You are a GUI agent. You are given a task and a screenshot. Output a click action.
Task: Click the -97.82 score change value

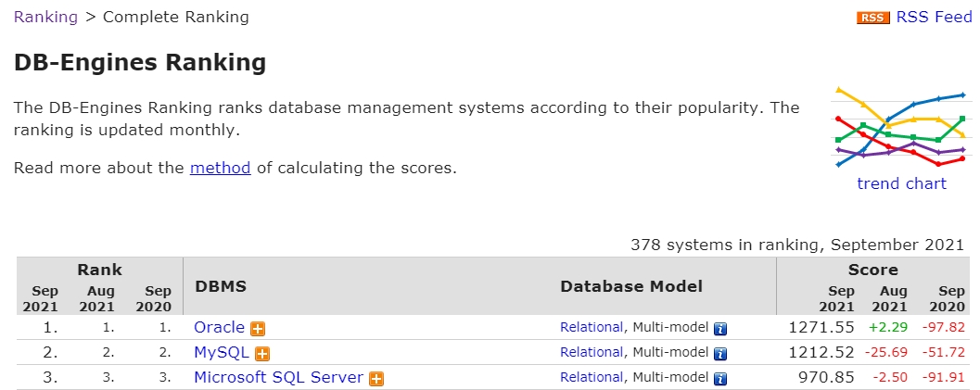pos(944,327)
